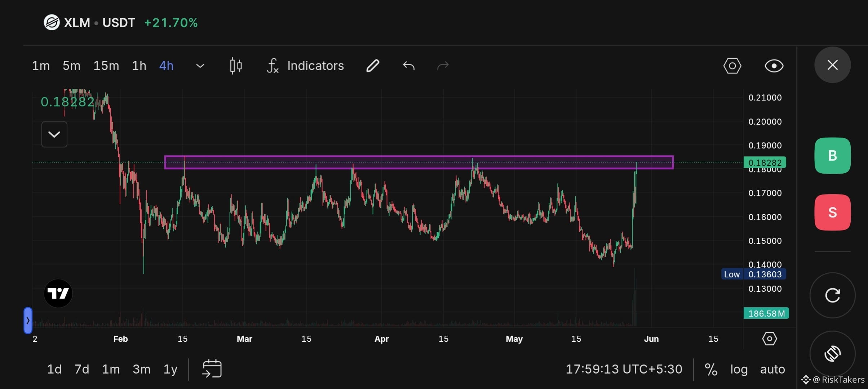
Task: Switch to the 15m timeframe
Action: [106, 66]
